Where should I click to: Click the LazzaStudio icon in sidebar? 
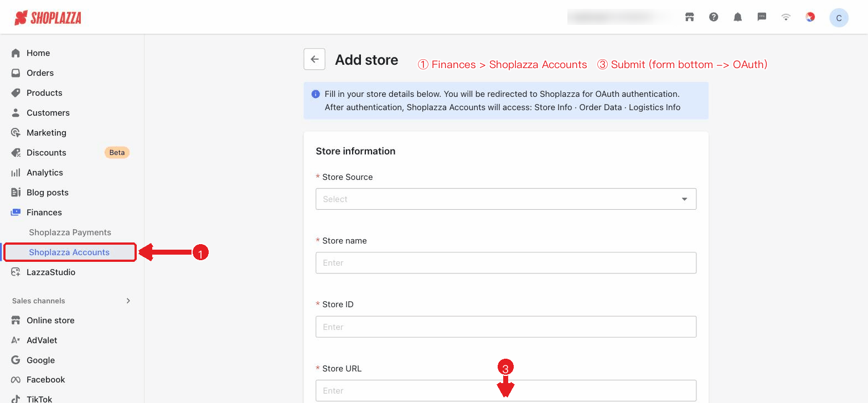click(x=15, y=272)
